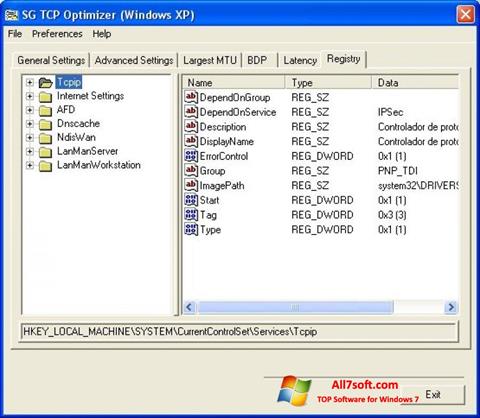Sort by the Data column header
The image size is (480, 418).
point(415,83)
